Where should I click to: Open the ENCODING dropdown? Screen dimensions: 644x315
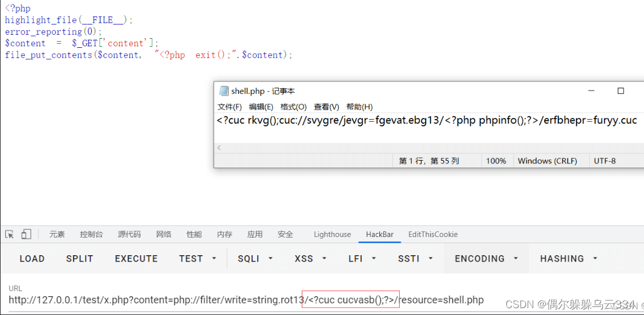click(x=487, y=259)
